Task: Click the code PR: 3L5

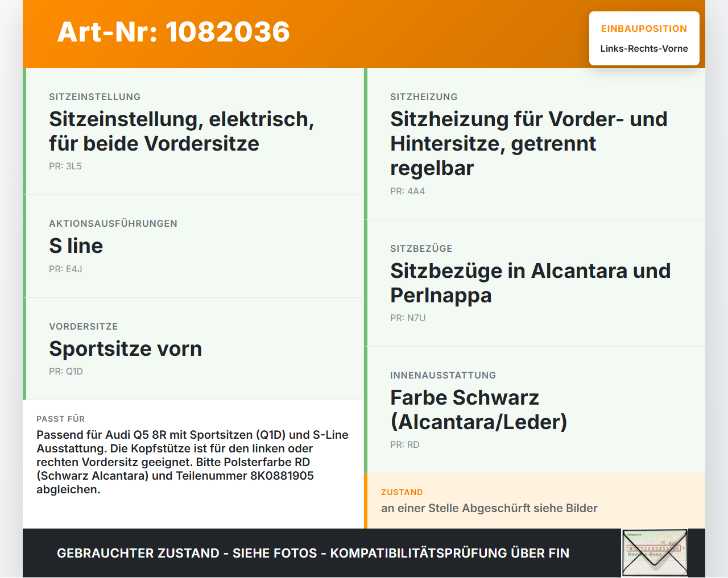Action: click(x=65, y=167)
